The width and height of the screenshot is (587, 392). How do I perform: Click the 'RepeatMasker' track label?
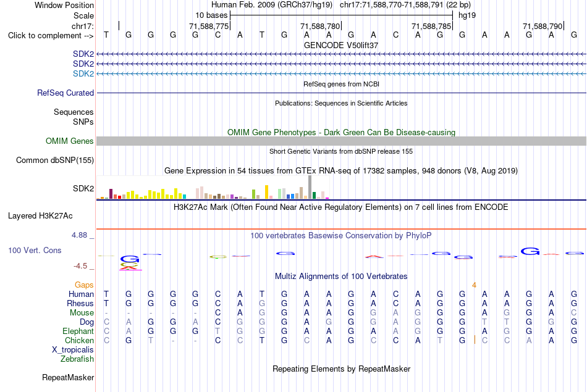point(68,377)
